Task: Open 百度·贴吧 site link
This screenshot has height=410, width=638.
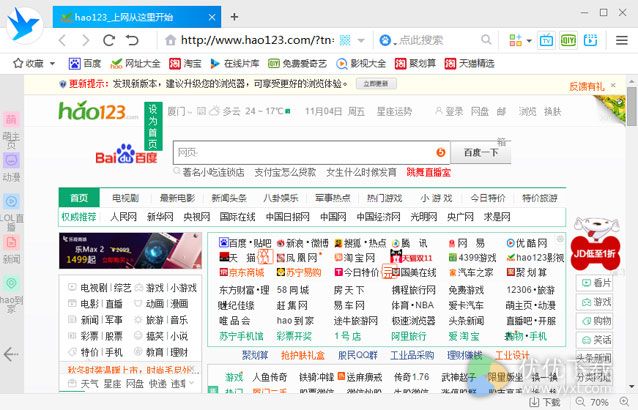Action: [x=245, y=243]
